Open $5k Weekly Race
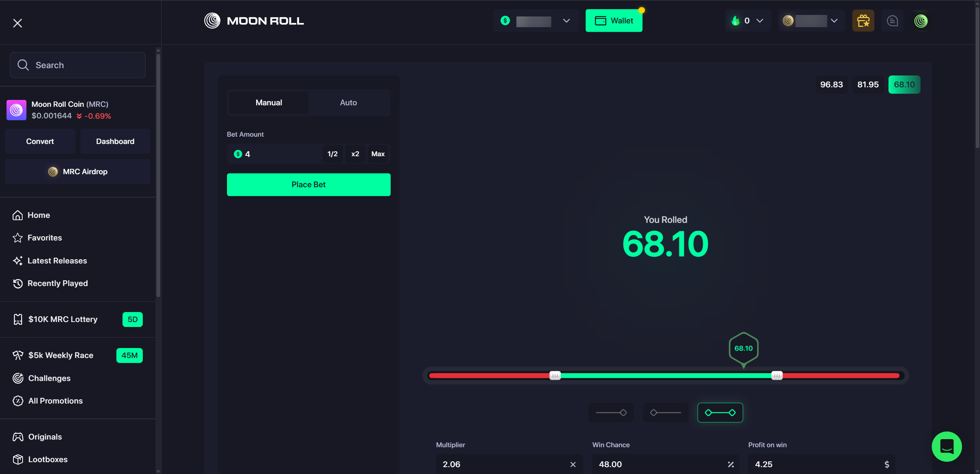The width and height of the screenshot is (980, 474). click(x=61, y=355)
